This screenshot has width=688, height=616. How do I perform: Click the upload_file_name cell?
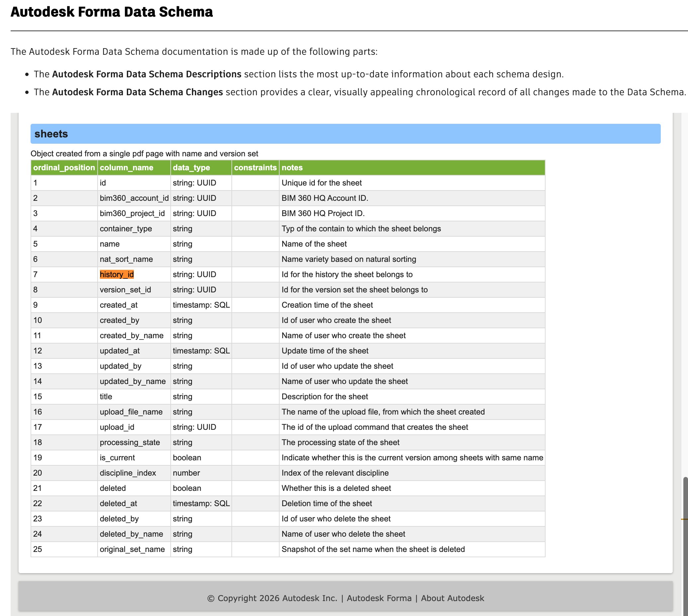coord(134,412)
